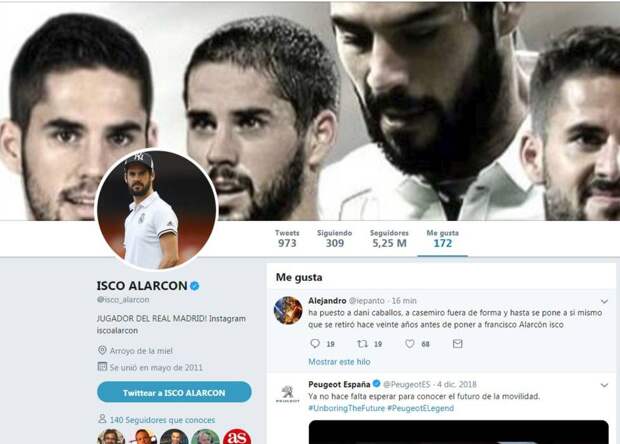The image size is (620, 444).
Task: Switch to Siguiendo tab
Action: coord(335,238)
